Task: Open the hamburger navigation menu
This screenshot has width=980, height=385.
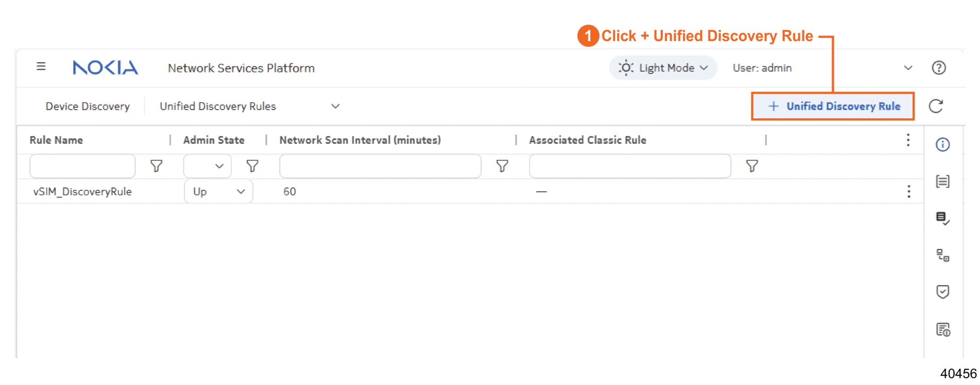Action: (x=41, y=67)
